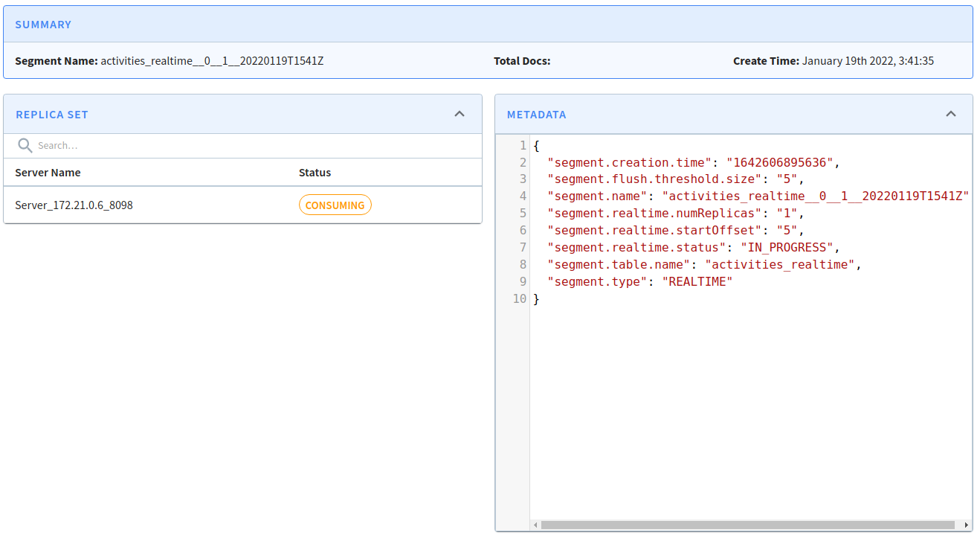Click the Summary panel header

click(43, 25)
